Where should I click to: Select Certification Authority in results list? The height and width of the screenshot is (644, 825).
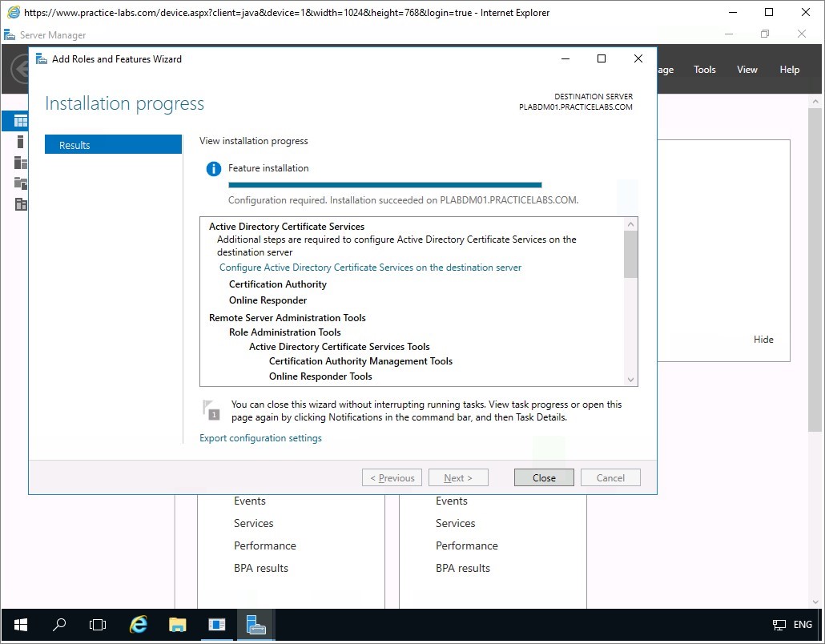point(278,284)
